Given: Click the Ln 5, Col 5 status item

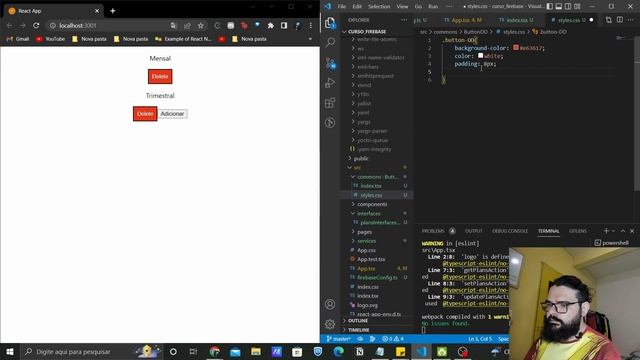Looking at the screenshot, I should point(480,339).
